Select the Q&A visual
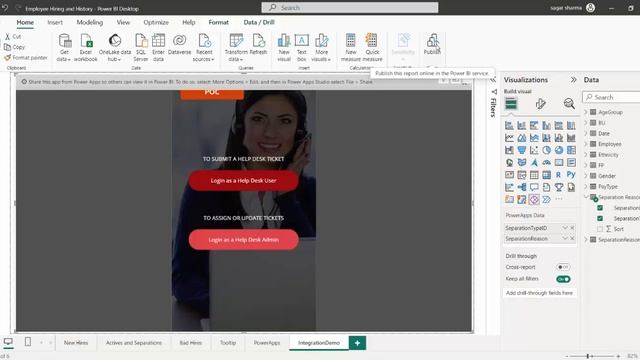The image size is (640, 360). (534, 187)
